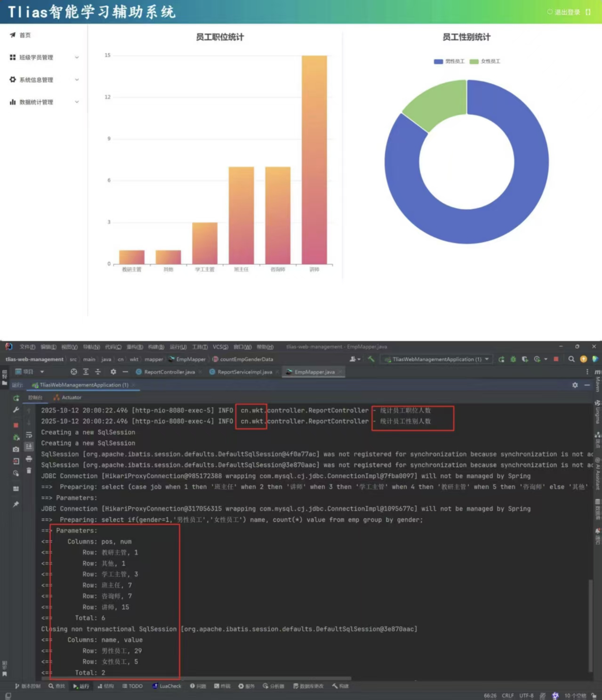Viewport: 602px width, 700px height.
Task: Click the 讲师 bar in the bar chart
Action: 314,160
